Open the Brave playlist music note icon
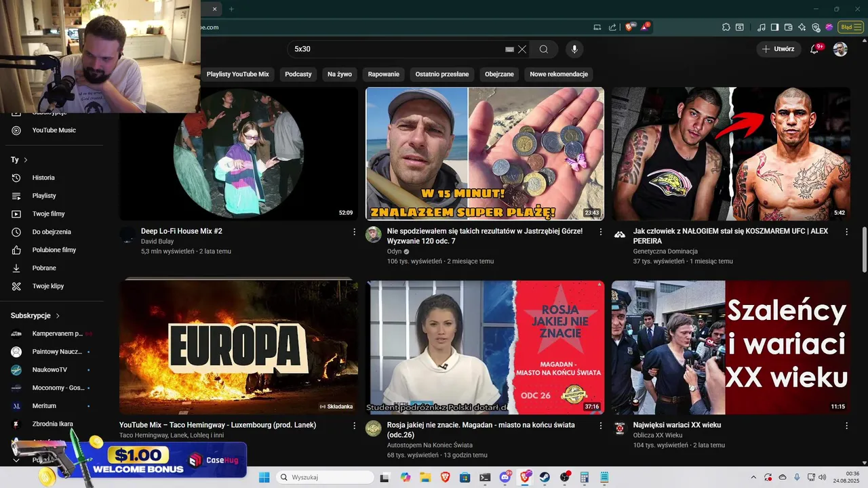Image resolution: width=868 pixels, height=488 pixels. click(762, 27)
